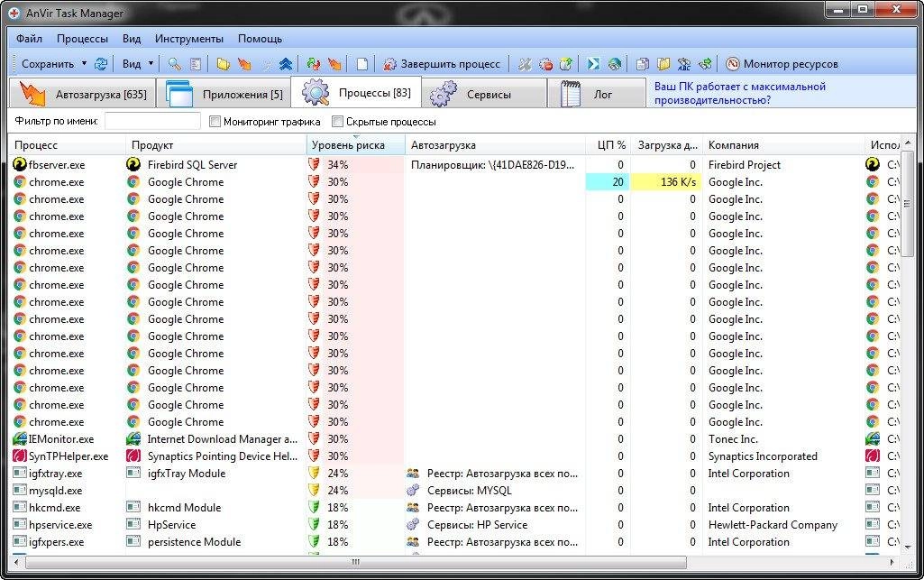Sort by the Компания column header
This screenshot has height=580, width=924.
pyautogui.click(x=783, y=145)
